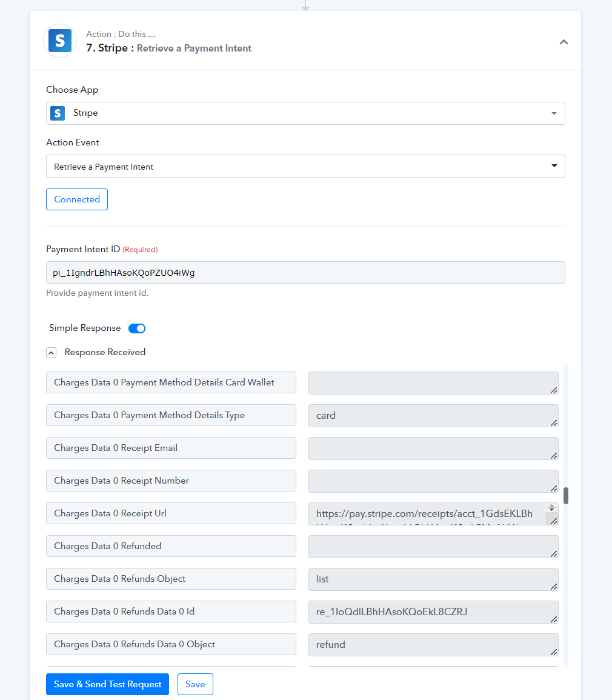Viewport: 612px width, 700px height.
Task: Click the resize handle of Refunds Object value
Action: [554, 586]
